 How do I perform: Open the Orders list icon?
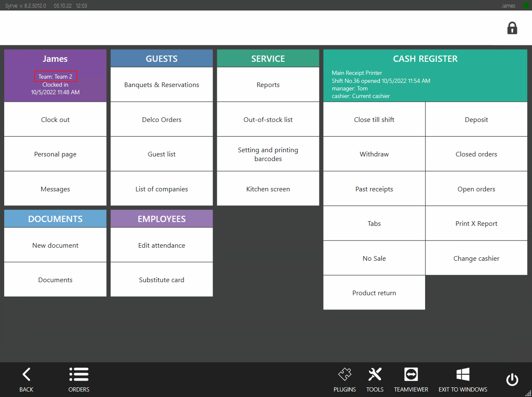click(x=79, y=374)
